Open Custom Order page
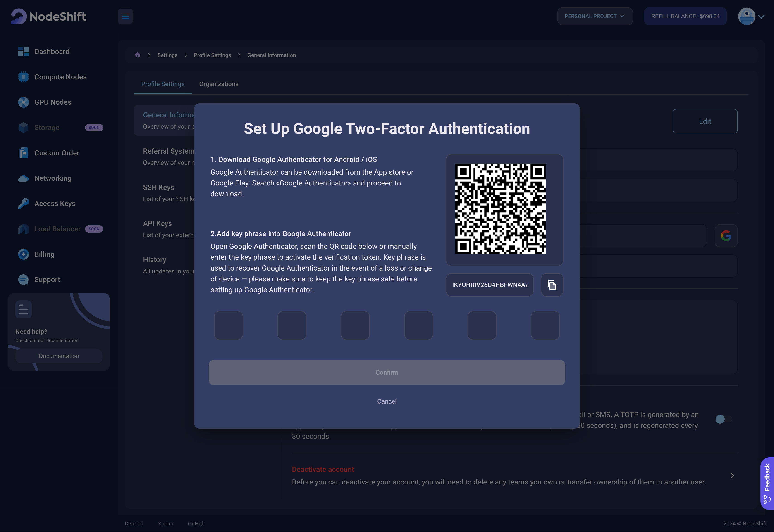 pyautogui.click(x=49, y=153)
